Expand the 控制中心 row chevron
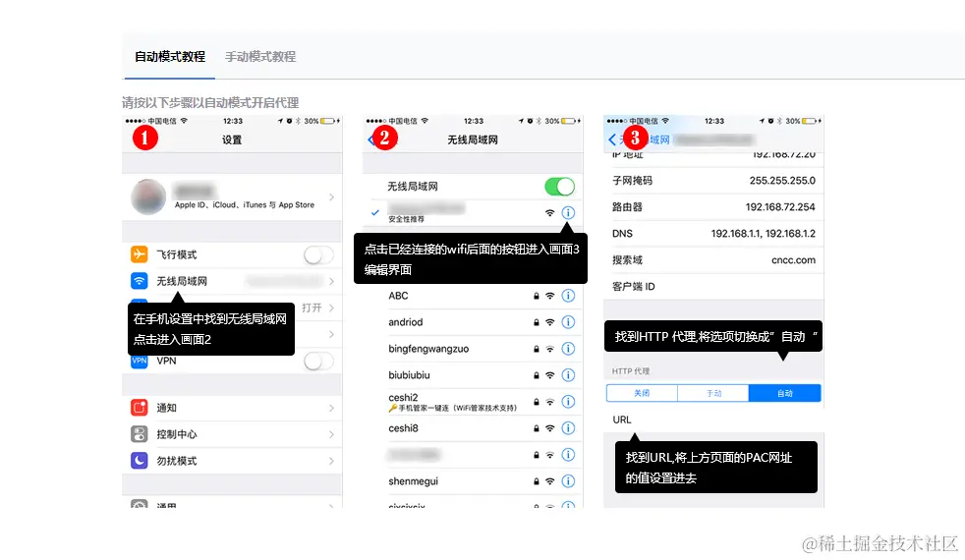The width and height of the screenshot is (965, 560). click(332, 434)
